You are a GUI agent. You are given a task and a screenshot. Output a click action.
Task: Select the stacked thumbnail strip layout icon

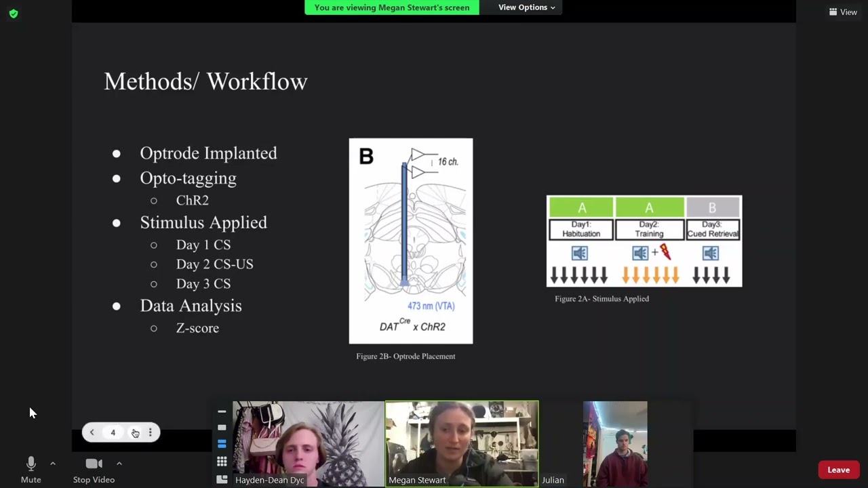[222, 444]
